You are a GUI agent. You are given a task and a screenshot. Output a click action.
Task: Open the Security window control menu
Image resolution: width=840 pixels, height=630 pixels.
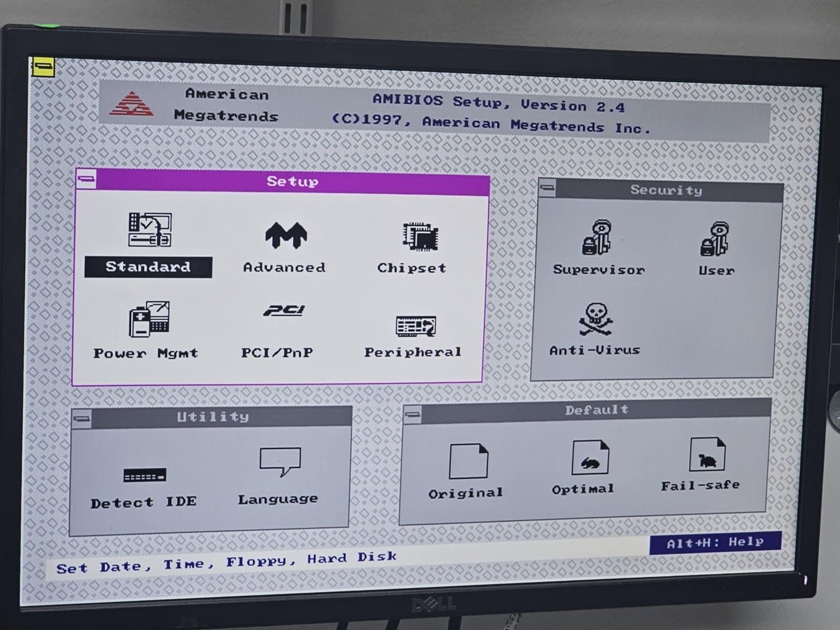coord(547,187)
